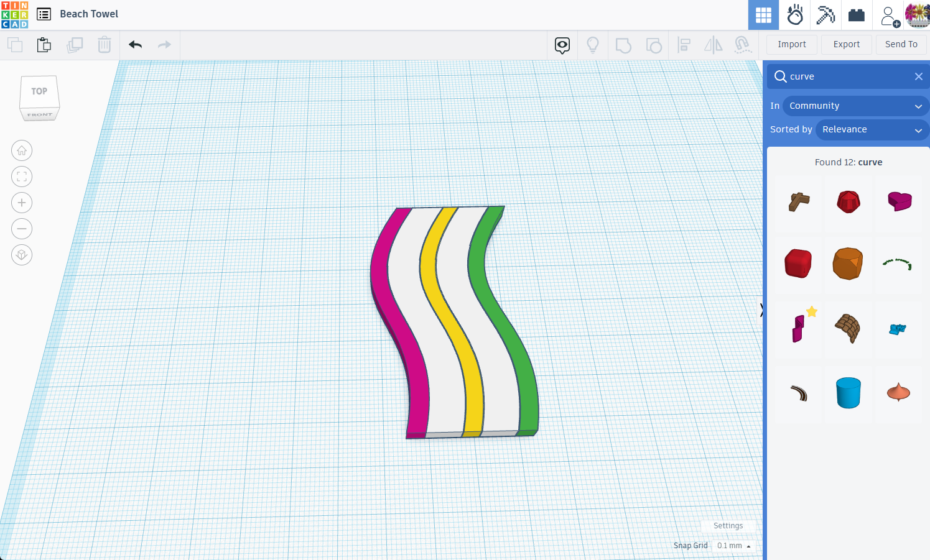Open the designs list icon
Viewport: 930px width, 560px height.
pos(44,14)
